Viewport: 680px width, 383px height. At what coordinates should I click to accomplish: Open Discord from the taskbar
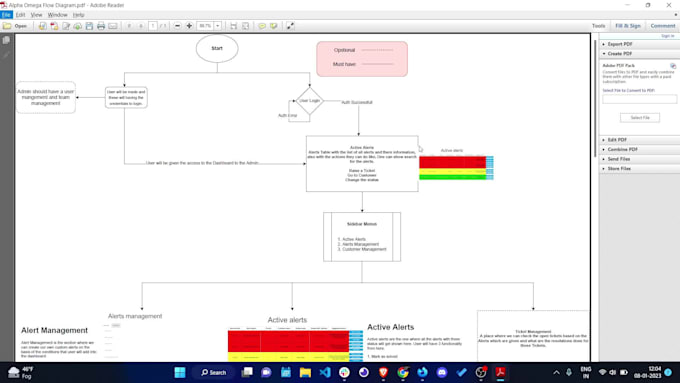point(442,373)
